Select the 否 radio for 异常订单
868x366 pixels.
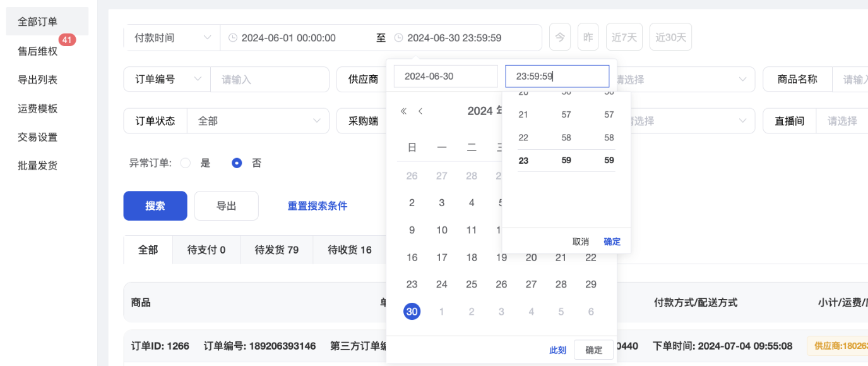coord(237,163)
